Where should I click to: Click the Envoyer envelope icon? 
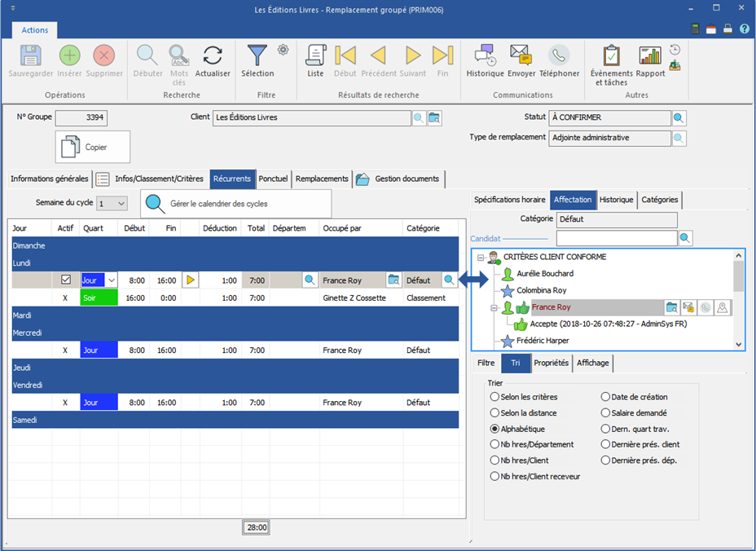(x=521, y=55)
